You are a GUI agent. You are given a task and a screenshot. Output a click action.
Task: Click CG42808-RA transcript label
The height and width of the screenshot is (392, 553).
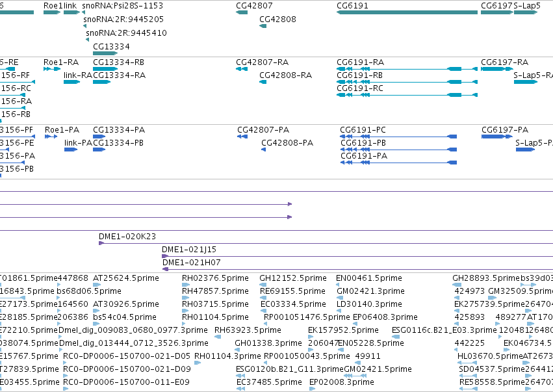pyautogui.click(x=286, y=75)
